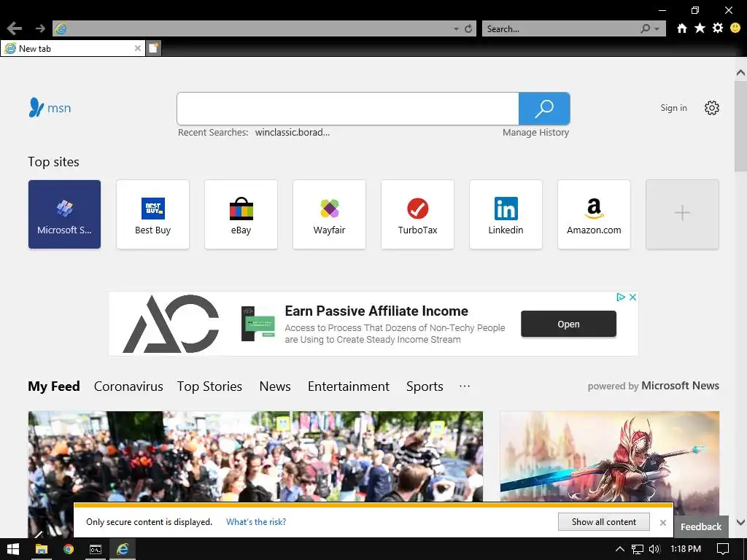Close the ad with the X icon
The width and height of the screenshot is (747, 560).
pyautogui.click(x=632, y=297)
